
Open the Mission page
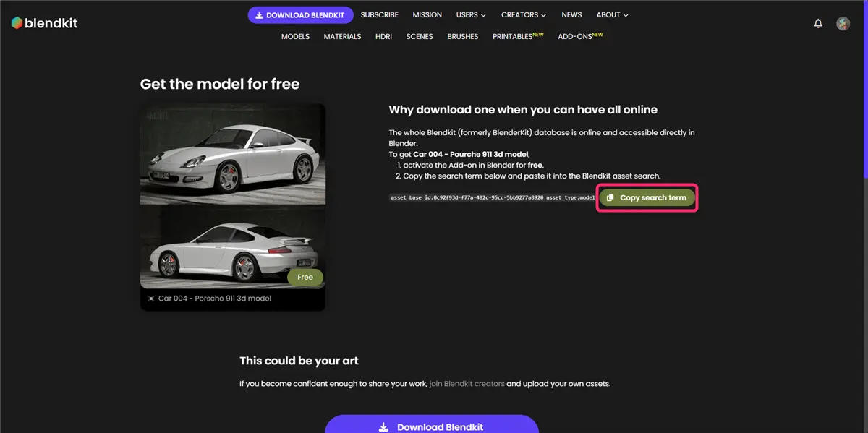point(427,14)
